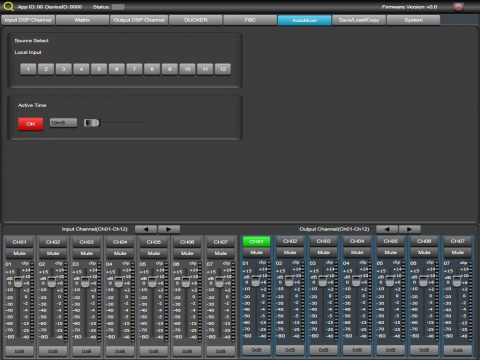Show next input channels with right arrow
The width and height of the screenshot is (480, 360).
click(169, 229)
